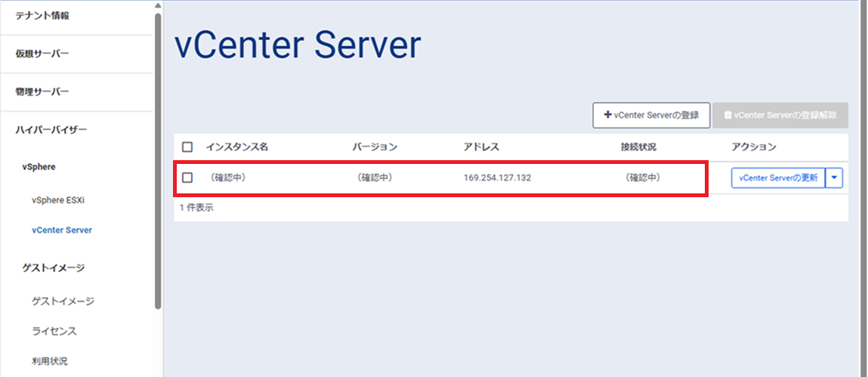Open 仮想サーバー sidebar section

(x=42, y=54)
